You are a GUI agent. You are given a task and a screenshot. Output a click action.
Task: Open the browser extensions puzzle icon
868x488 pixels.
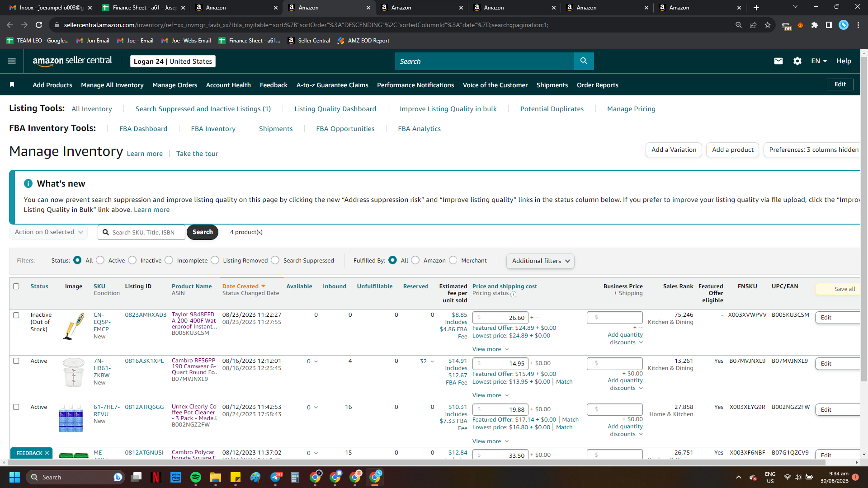815,25
